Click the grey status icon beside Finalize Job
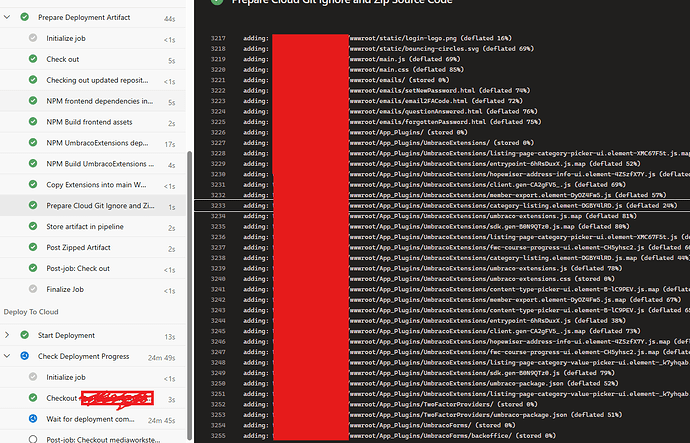Image resolution: width=690 pixels, height=443 pixels. [x=33, y=289]
